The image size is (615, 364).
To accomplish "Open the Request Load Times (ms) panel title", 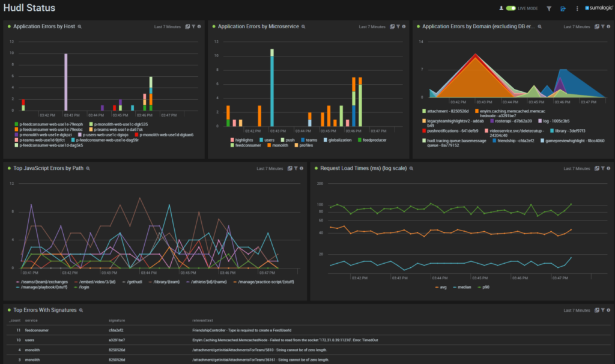I will [x=363, y=168].
